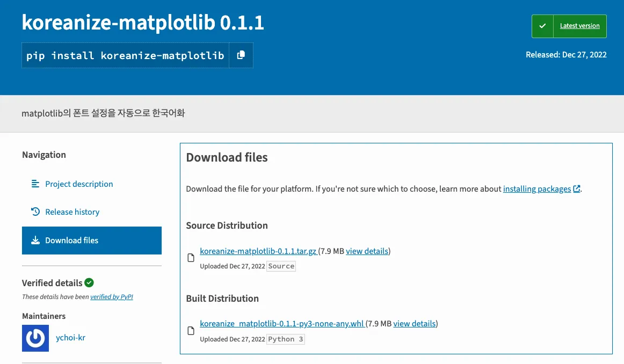The height and width of the screenshot is (364, 624).
Task: Click the Navigation heading
Action: coord(44,155)
